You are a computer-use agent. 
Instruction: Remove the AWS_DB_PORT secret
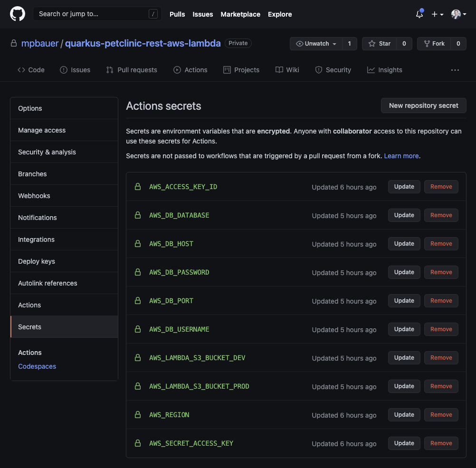coord(441,301)
